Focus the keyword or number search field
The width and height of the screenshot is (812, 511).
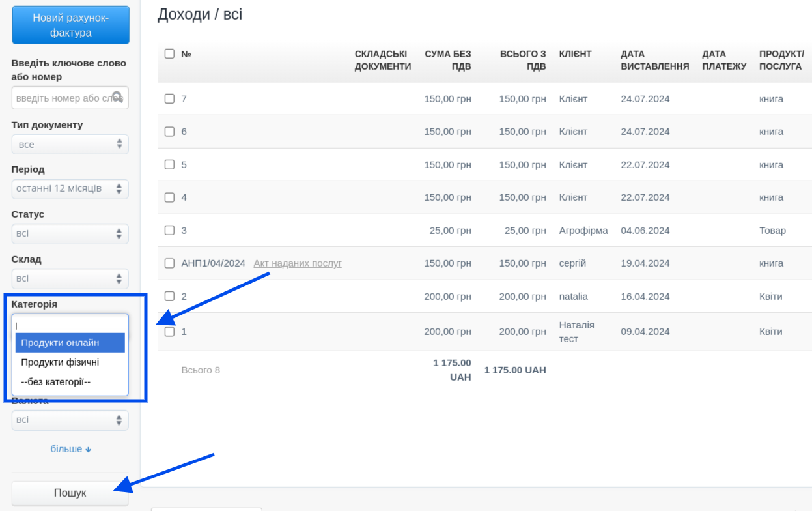pyautogui.click(x=62, y=98)
